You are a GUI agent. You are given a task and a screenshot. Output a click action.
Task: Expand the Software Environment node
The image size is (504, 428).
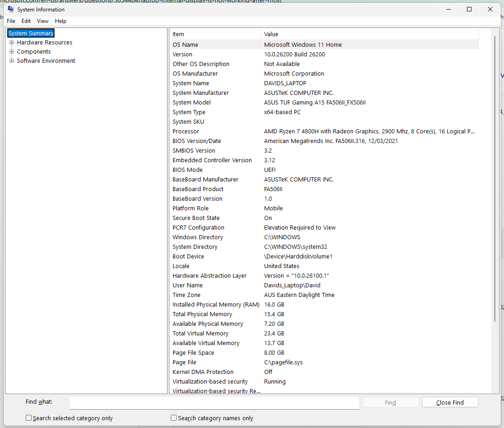(12, 61)
